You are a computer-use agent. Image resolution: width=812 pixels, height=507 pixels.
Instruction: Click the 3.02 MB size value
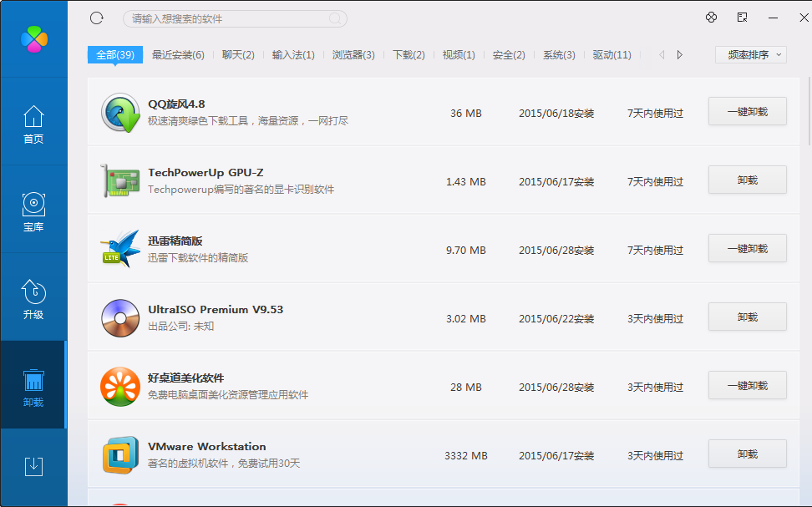pyautogui.click(x=466, y=319)
